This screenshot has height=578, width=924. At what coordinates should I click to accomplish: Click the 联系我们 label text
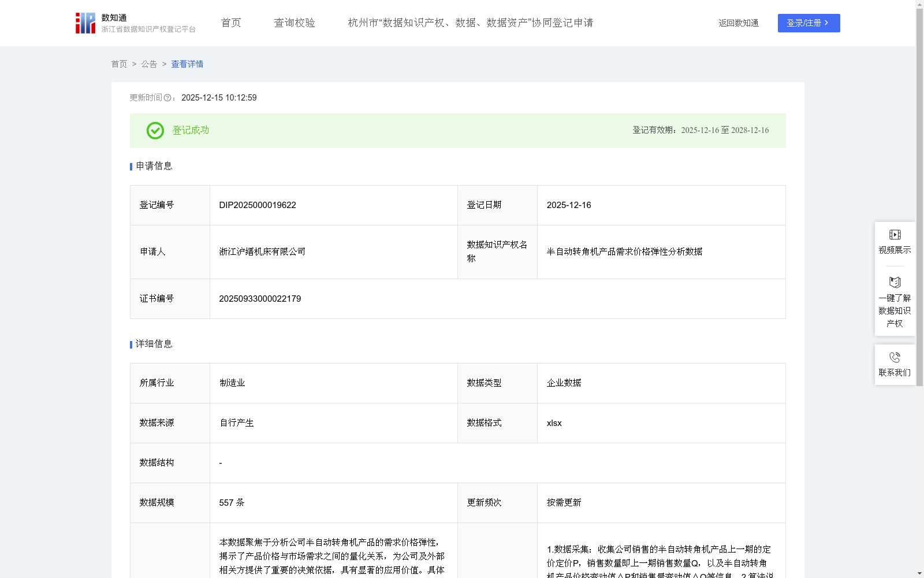click(895, 372)
